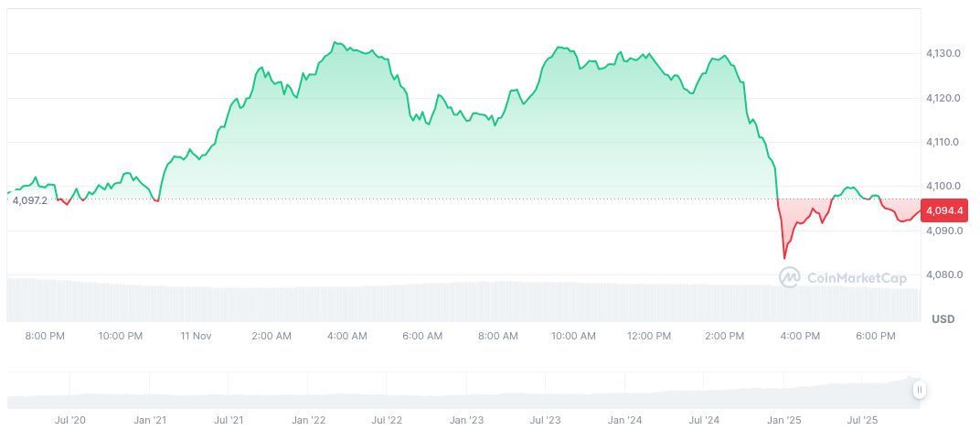Click the 8:00 PM time label
This screenshot has height=430, width=980.
[45, 336]
